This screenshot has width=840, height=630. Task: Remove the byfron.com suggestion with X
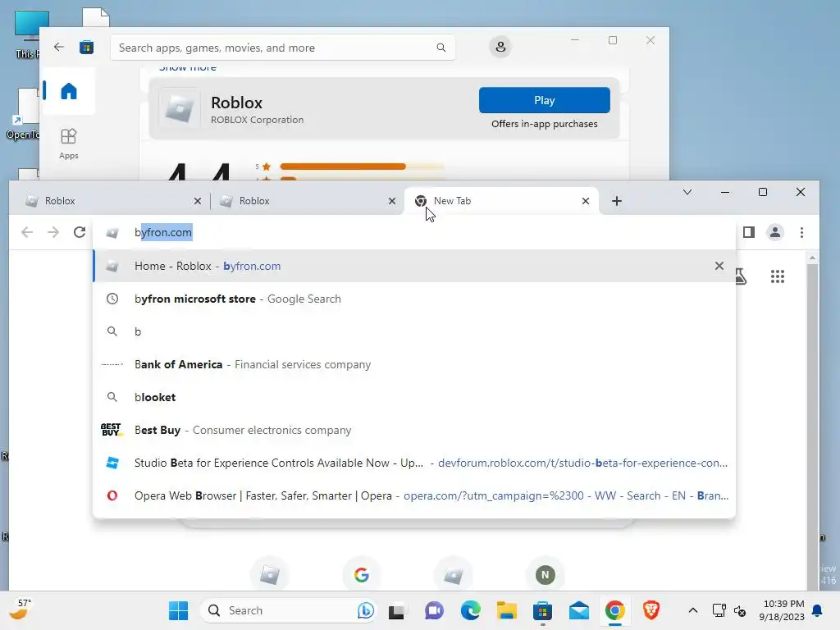(719, 266)
